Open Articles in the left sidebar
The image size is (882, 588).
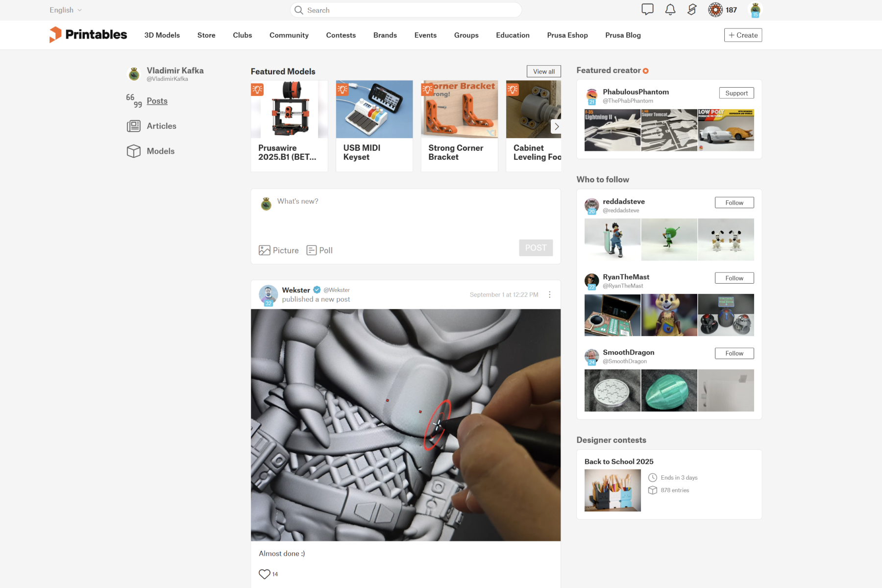coord(161,126)
